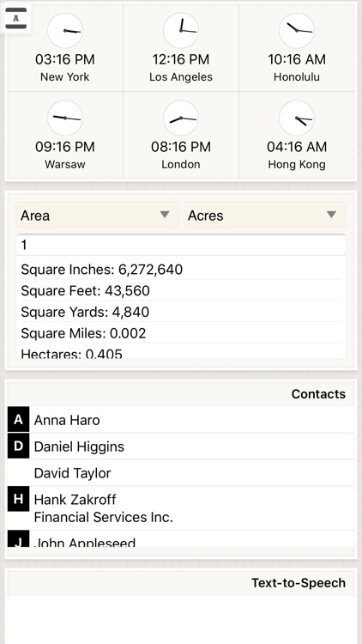
Task: Open the menu icon at top-left corner
Action: (16, 19)
